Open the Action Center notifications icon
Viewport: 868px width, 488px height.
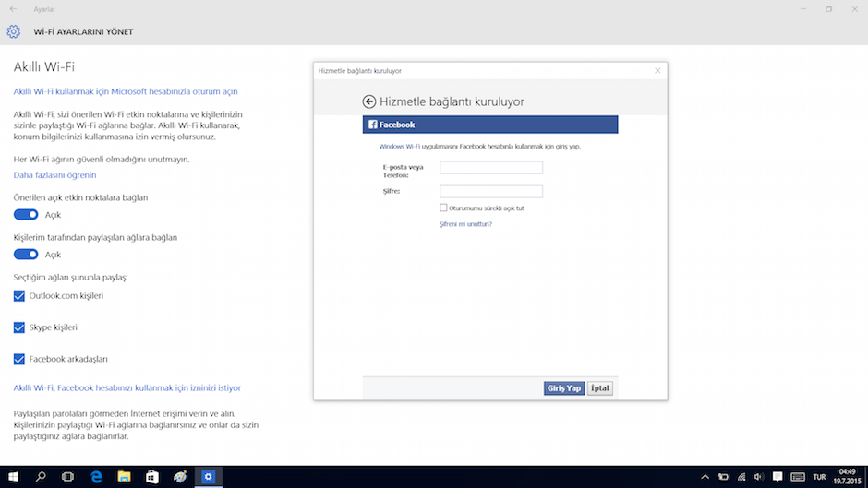[x=778, y=476]
